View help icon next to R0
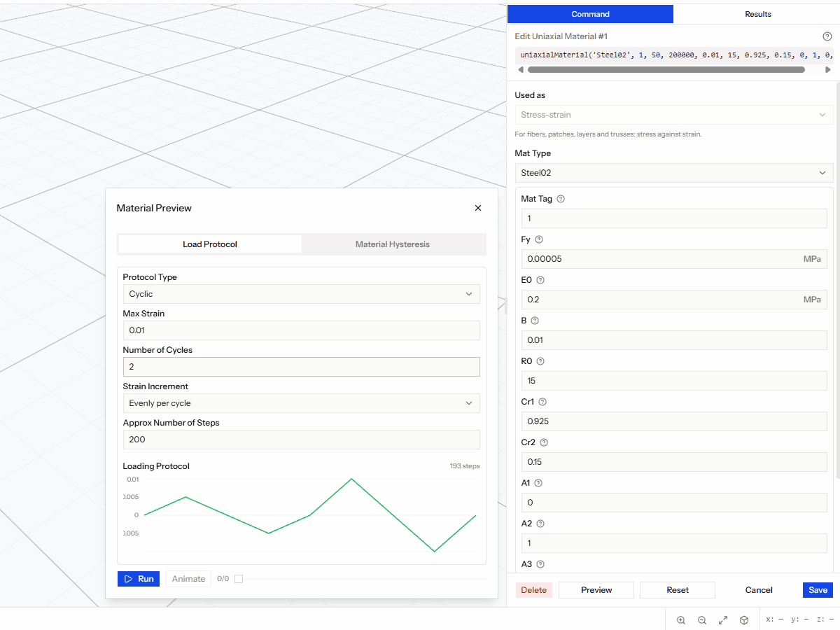This screenshot has height=630, width=840. tap(540, 361)
